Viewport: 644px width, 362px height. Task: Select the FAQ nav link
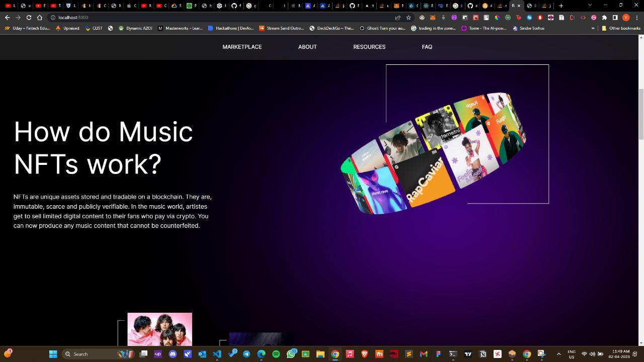tap(427, 47)
